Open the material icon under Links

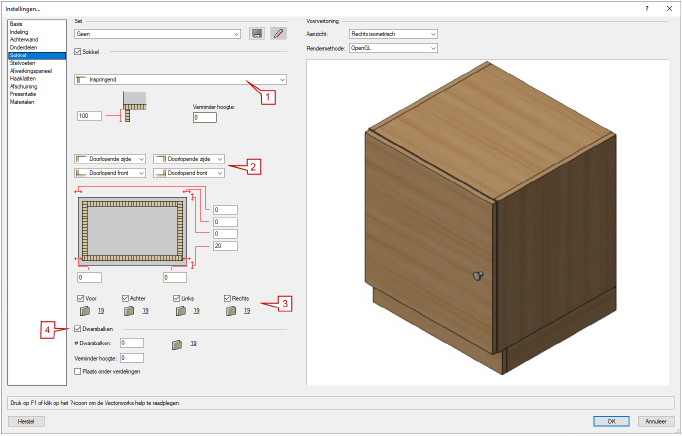pos(181,311)
